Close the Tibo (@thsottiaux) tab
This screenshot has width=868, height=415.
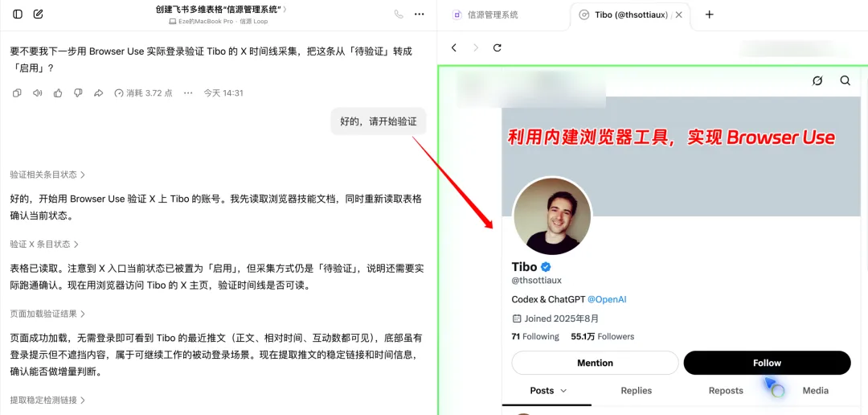(x=679, y=15)
